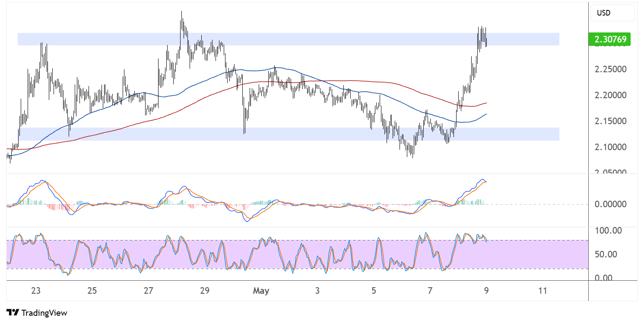
Task: Select the blue moving average line
Action: [276, 67]
